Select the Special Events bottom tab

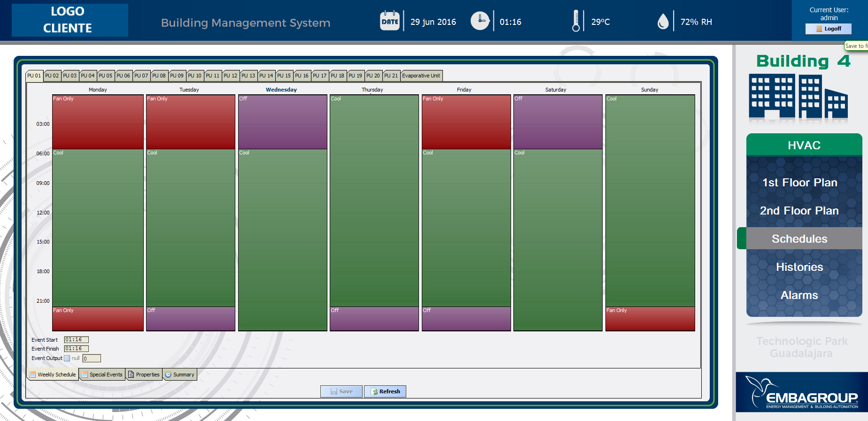(x=102, y=375)
